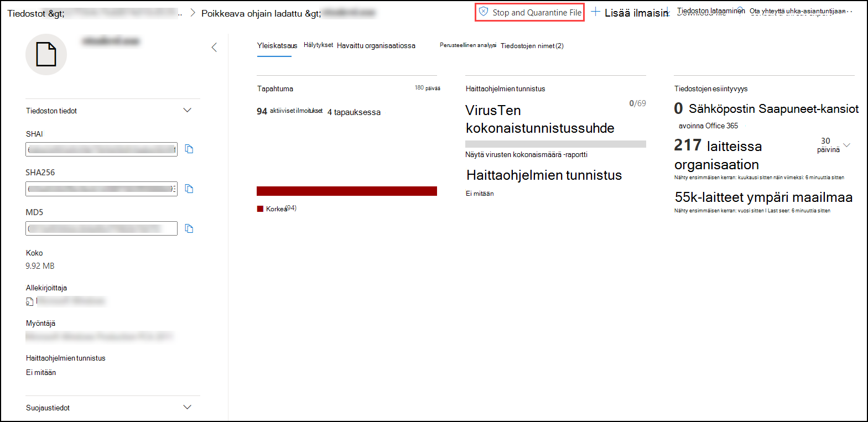Click the 180 päivää label

[428, 88]
